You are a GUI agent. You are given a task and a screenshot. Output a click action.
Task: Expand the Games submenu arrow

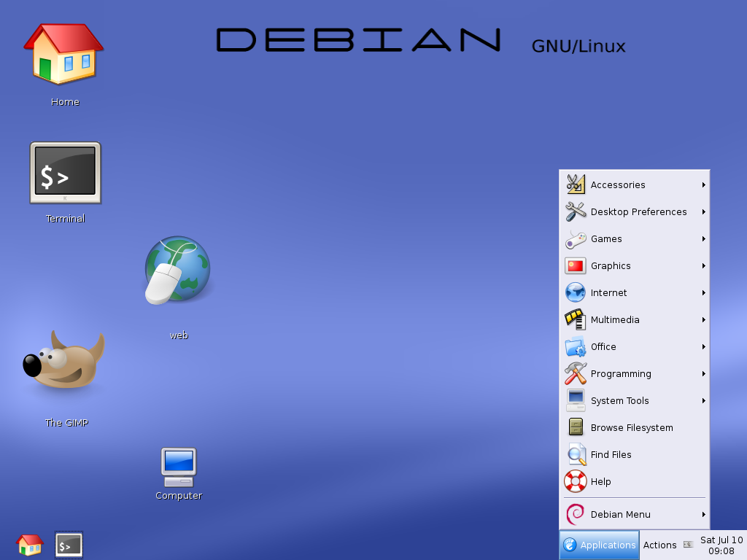pos(703,238)
